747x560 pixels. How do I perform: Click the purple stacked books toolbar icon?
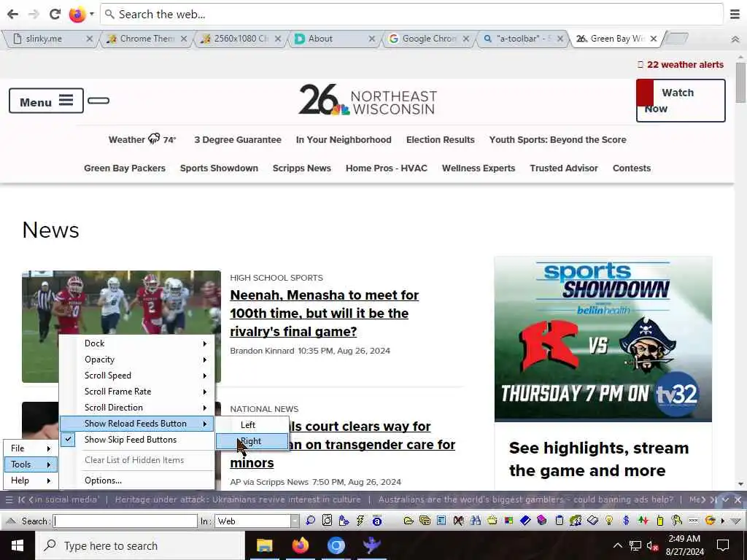click(542, 521)
